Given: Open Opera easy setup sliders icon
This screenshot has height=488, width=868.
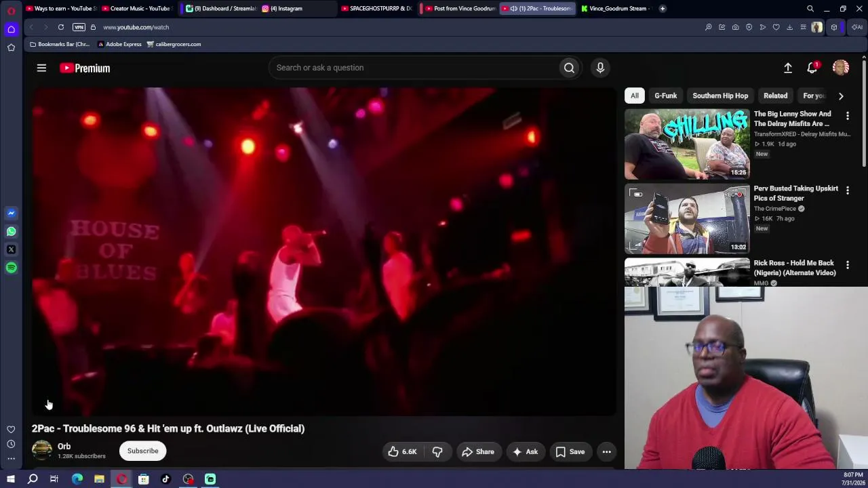Looking at the screenshot, I should 803,27.
